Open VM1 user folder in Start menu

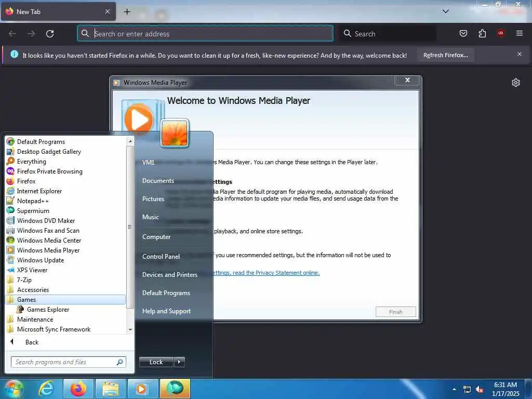tap(148, 162)
